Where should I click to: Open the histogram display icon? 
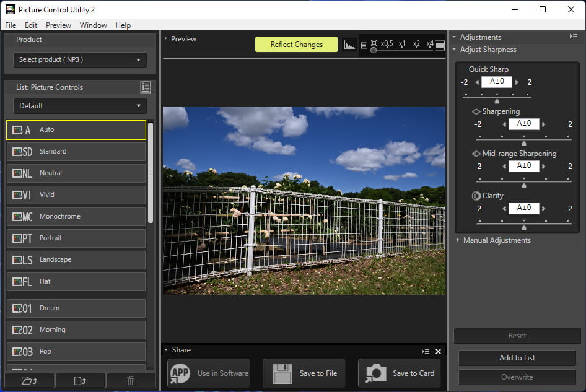click(349, 45)
